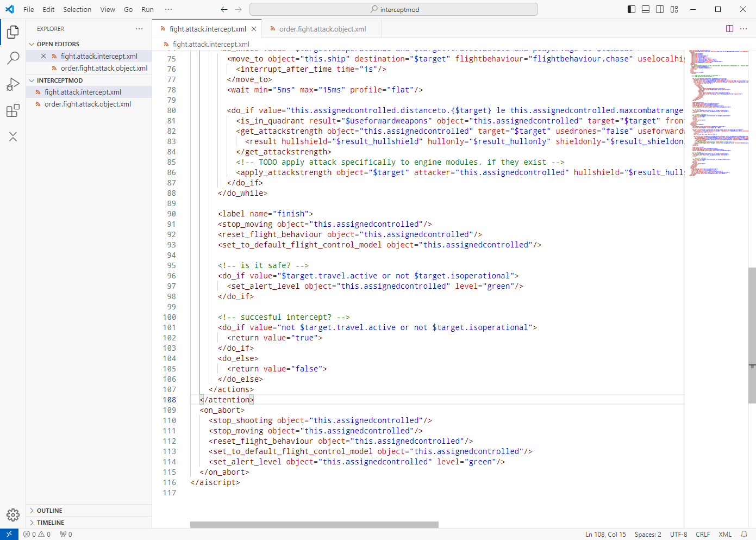Open the Explorer view in activity bar
756x540 pixels.
pyautogui.click(x=13, y=32)
